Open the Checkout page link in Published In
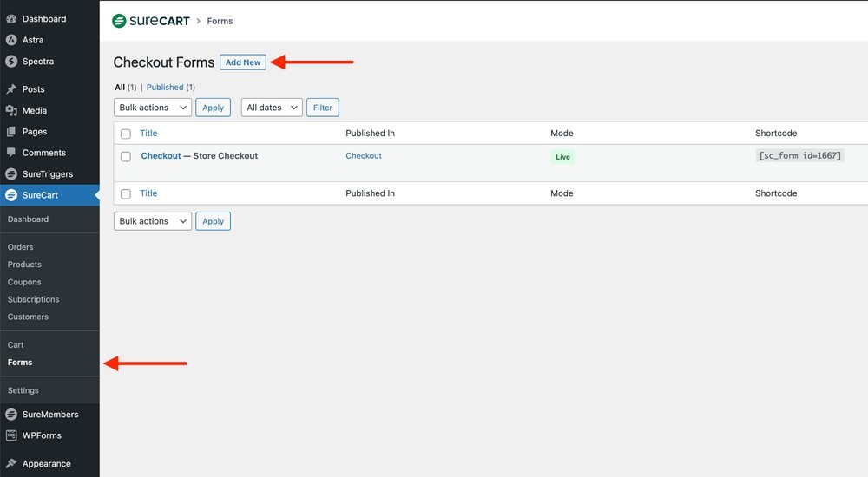 pyautogui.click(x=364, y=155)
